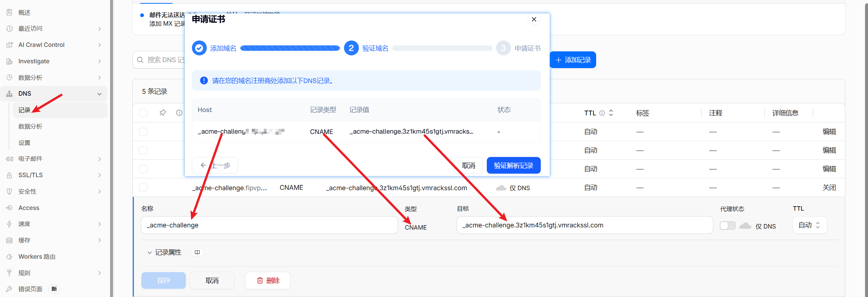Open the TTL 自动 dropdown
Viewport: 868px width, 297px height.
click(x=810, y=225)
